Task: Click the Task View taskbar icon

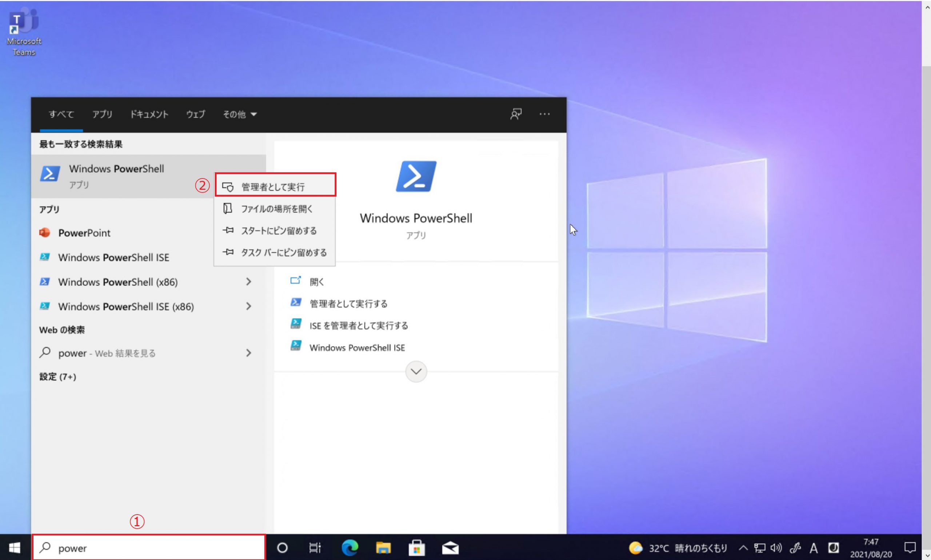Action: (x=315, y=548)
